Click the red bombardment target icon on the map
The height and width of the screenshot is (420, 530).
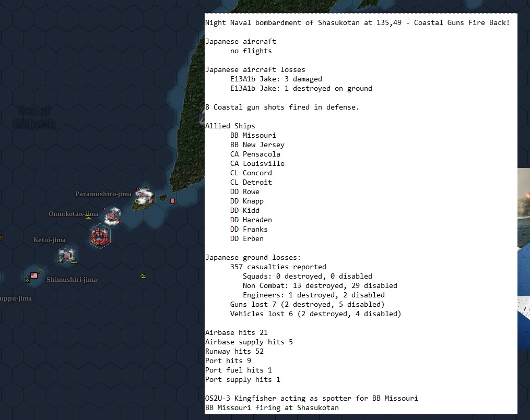coord(99,236)
